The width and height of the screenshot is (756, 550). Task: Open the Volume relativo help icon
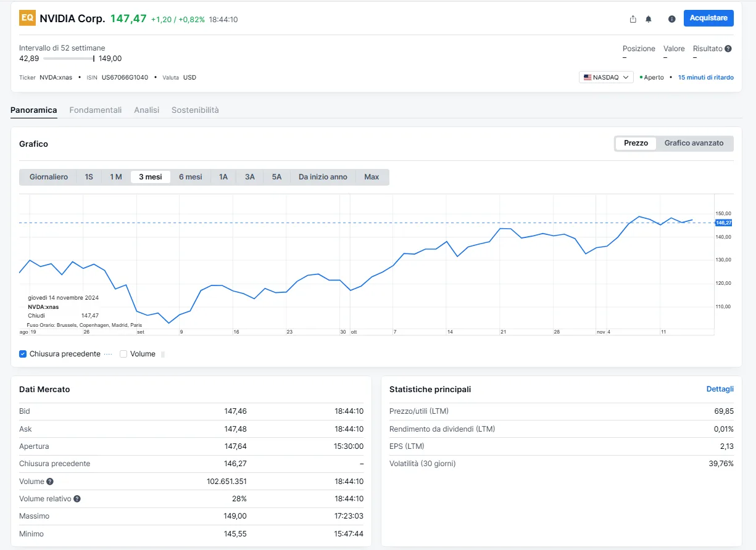click(x=77, y=499)
